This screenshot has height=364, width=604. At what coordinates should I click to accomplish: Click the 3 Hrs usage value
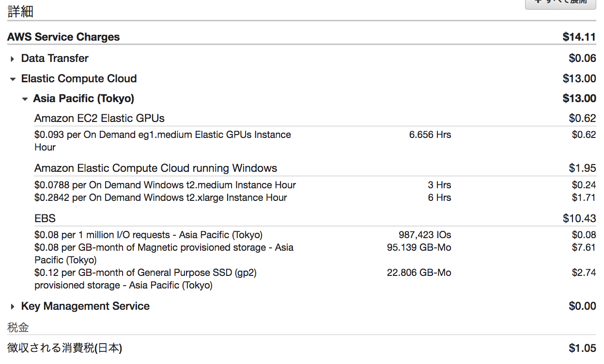[439, 185]
